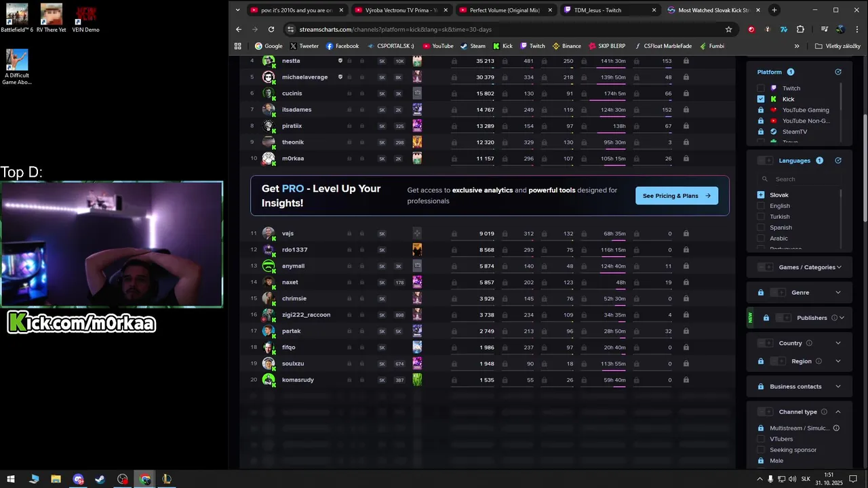Check the English language checkbox
The width and height of the screenshot is (868, 488).
click(x=761, y=206)
